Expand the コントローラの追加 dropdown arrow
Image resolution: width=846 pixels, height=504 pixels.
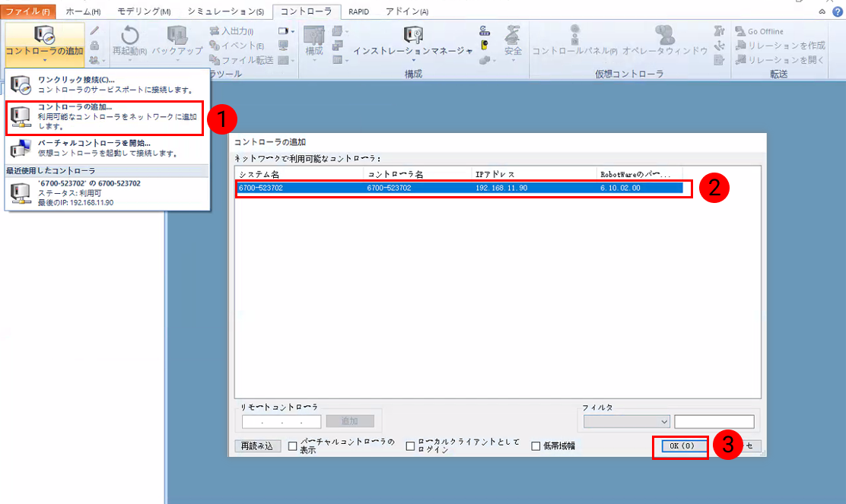coord(44,60)
